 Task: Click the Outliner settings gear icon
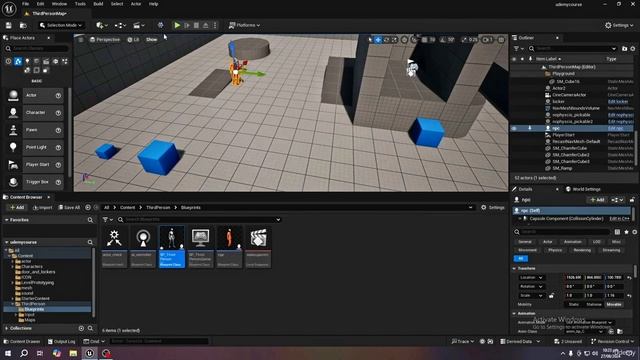[633, 49]
